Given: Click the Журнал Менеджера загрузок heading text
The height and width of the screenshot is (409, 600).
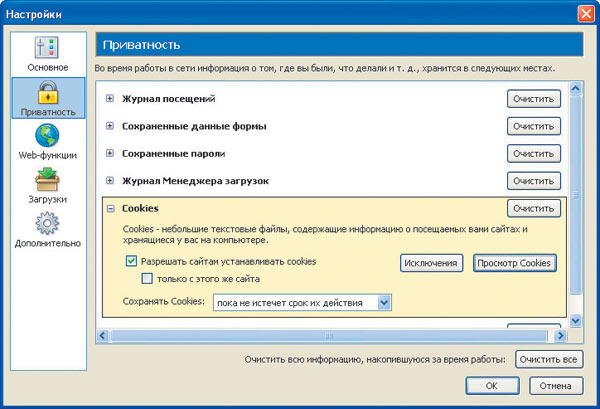Looking at the screenshot, I should [195, 181].
